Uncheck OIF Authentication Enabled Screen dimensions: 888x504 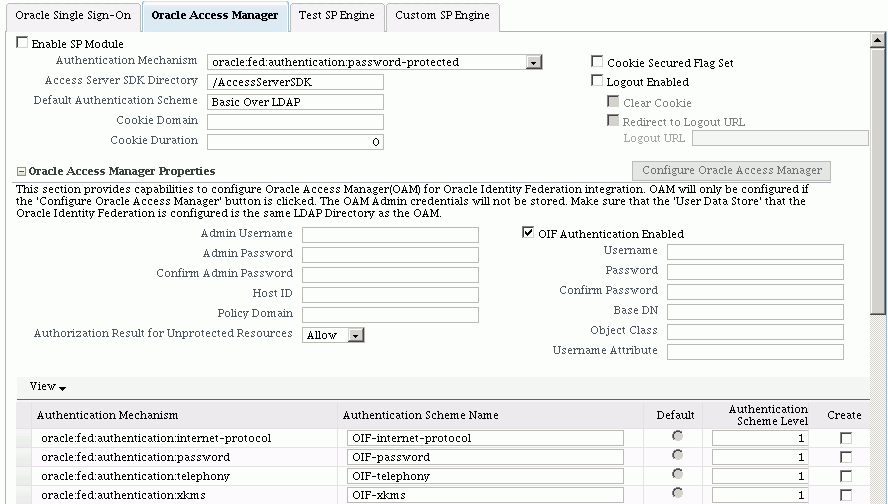point(528,232)
